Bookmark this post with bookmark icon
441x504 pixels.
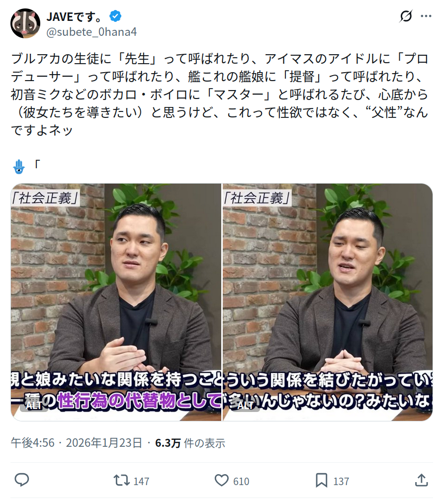point(322,481)
